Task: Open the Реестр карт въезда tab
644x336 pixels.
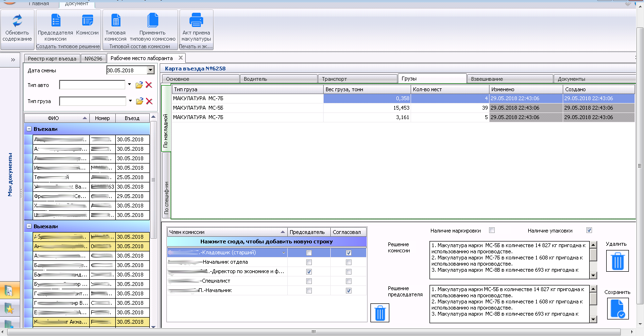Action: click(52, 59)
